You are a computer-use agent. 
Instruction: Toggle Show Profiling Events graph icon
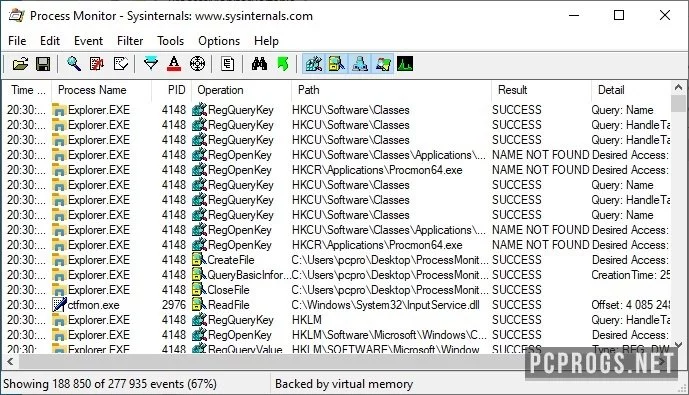coord(405,64)
